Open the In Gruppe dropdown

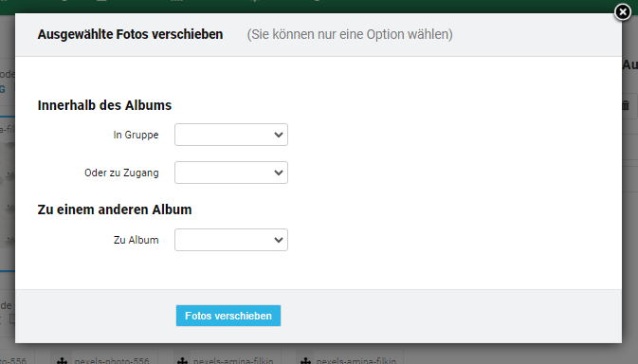click(x=231, y=135)
